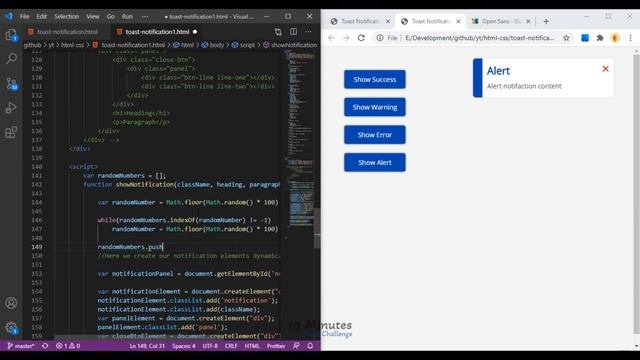Click the Show Error button
The image size is (640, 360).
pyautogui.click(x=375, y=135)
